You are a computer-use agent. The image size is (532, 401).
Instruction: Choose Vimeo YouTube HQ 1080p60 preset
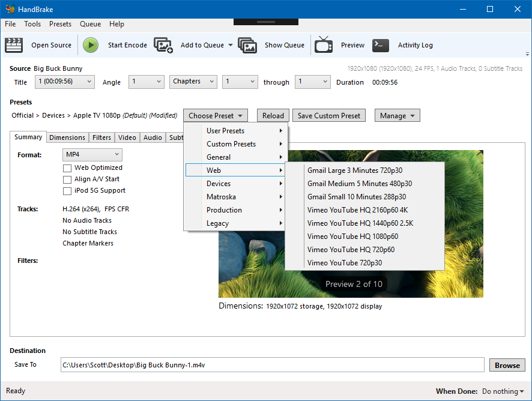(364, 237)
